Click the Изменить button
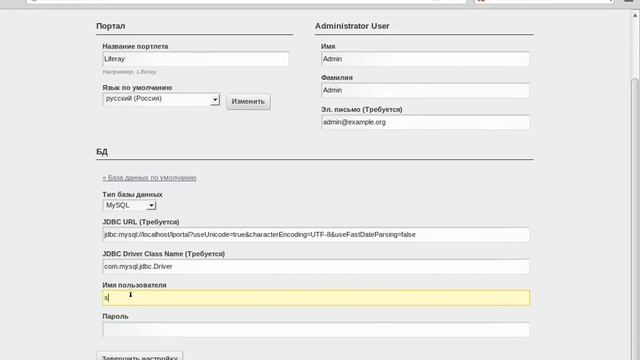Image resolution: width=640 pixels, height=360 pixels. tap(248, 101)
